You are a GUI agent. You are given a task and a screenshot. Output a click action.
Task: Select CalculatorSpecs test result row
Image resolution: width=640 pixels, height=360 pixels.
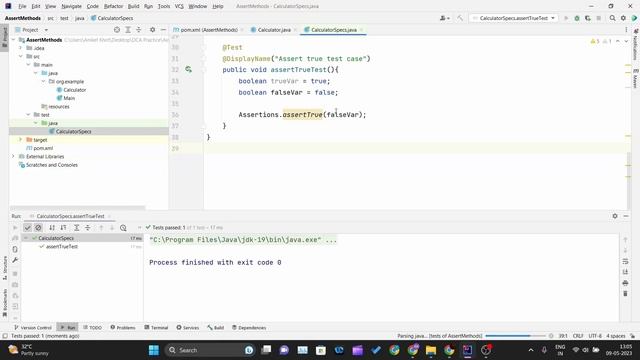82,238
